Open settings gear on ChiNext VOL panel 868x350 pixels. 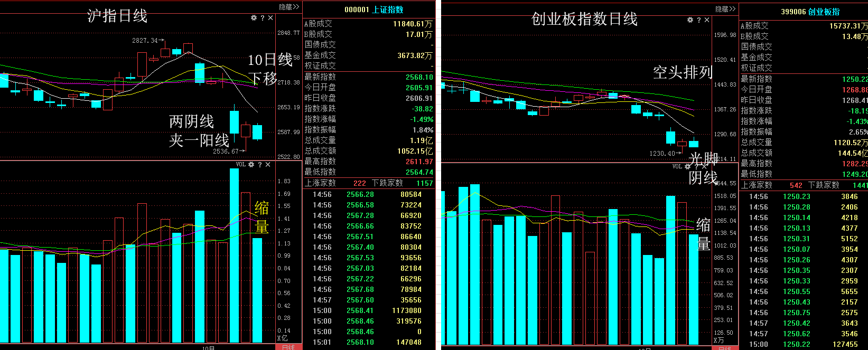coord(687,166)
